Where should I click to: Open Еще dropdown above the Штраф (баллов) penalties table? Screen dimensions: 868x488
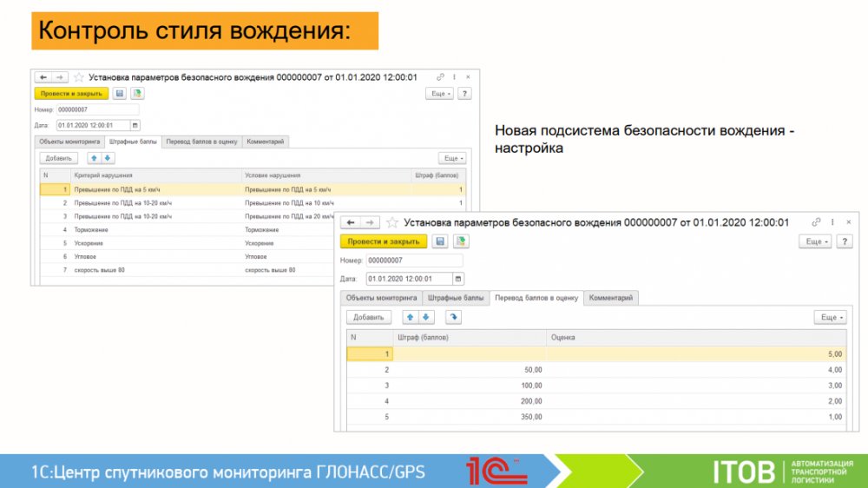pyautogui.click(x=451, y=158)
